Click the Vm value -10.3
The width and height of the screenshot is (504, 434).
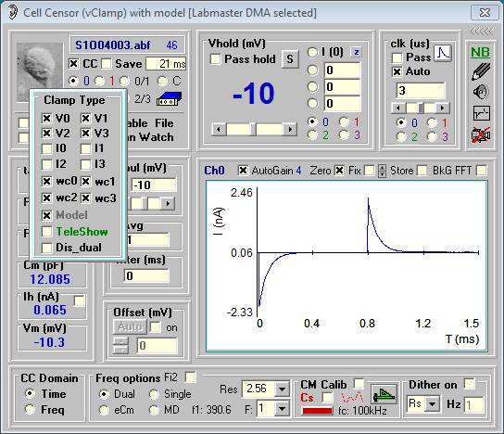click(x=49, y=342)
